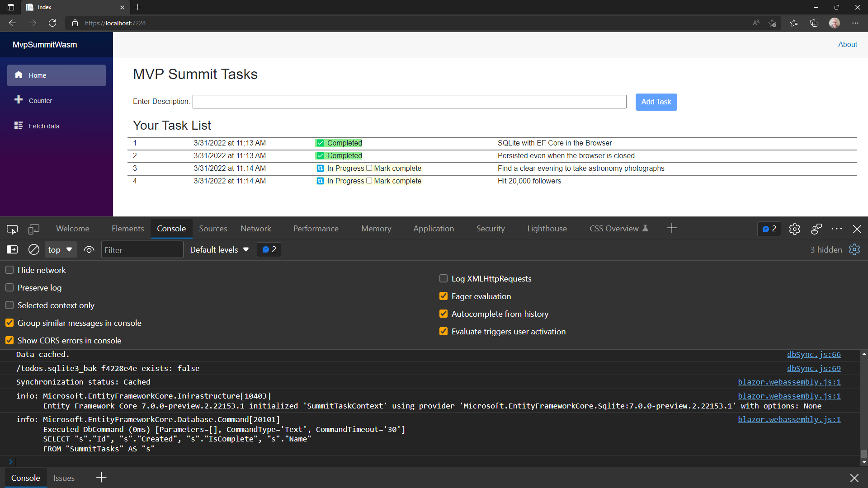Switch to the Issues tab in the drawer
The width and height of the screenshot is (868, 488).
64,478
